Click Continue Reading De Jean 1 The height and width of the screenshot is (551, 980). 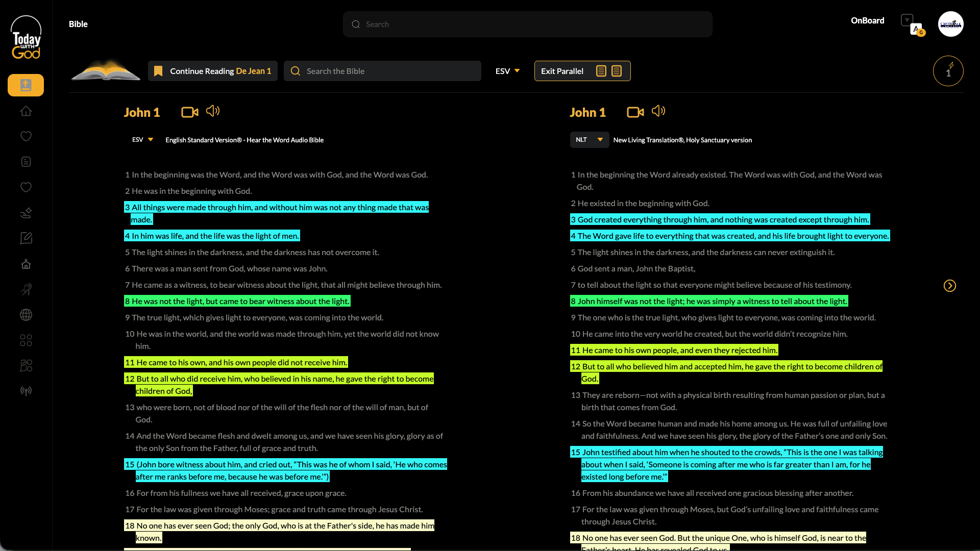click(213, 71)
